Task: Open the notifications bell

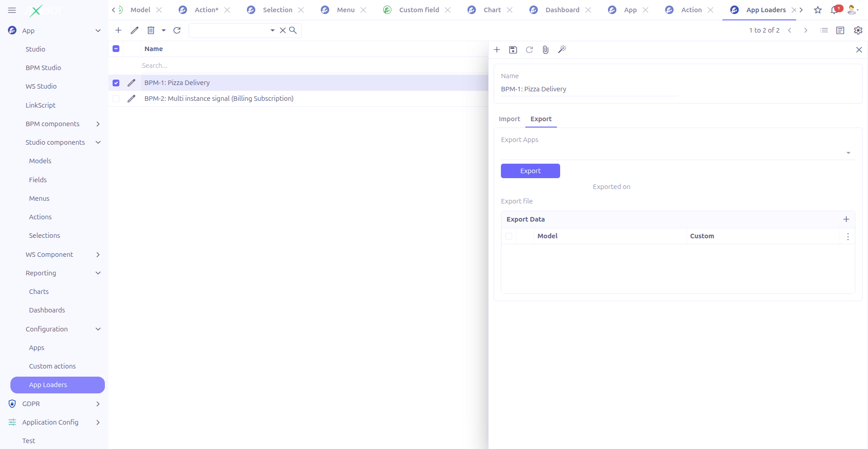Action: click(x=835, y=10)
